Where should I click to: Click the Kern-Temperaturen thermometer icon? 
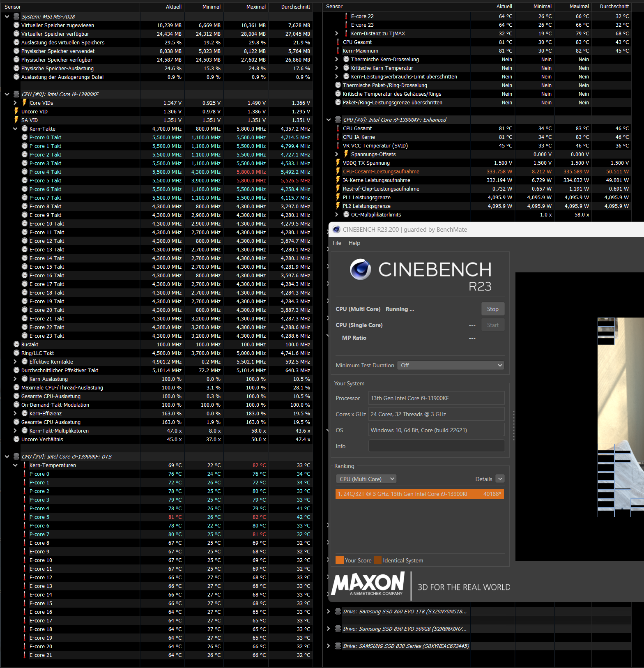click(x=25, y=465)
